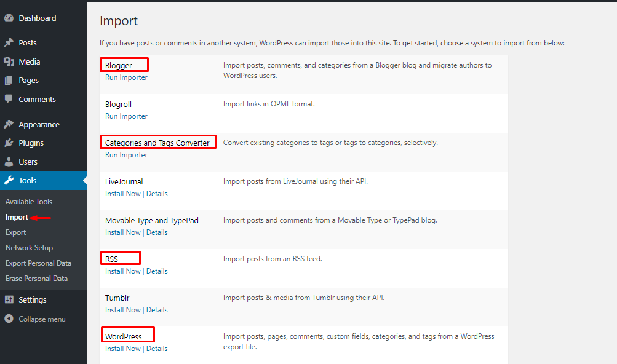Viewport: 617px width, 364px height.
Task: Open the Plugins icon
Action: pos(9,143)
